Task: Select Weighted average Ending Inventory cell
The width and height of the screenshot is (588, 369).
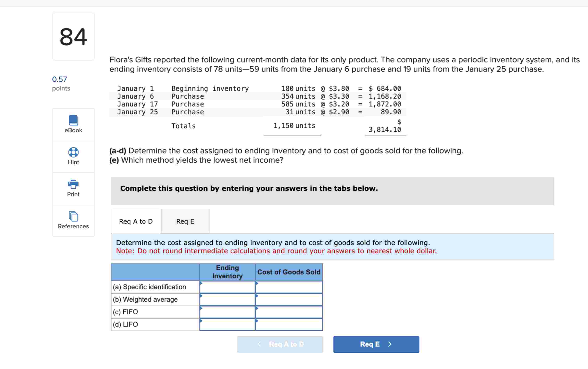Action: (227, 299)
